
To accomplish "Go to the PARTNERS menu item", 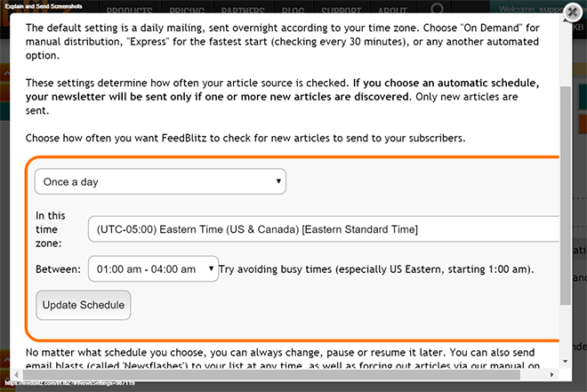I will point(243,10).
